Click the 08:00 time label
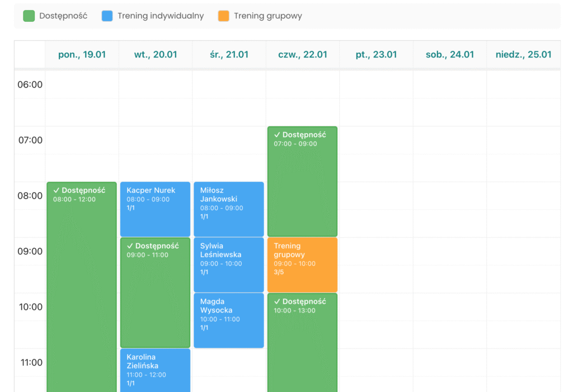Viewport: 573px width, 392px height. tap(30, 196)
